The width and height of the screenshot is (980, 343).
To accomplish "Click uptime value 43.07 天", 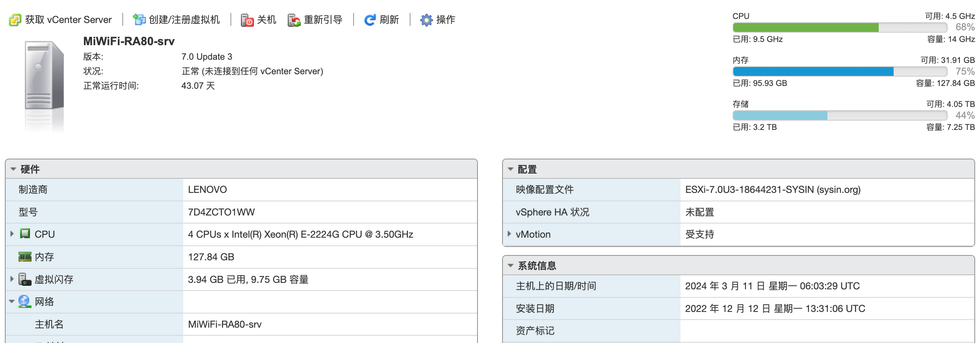I will point(198,86).
